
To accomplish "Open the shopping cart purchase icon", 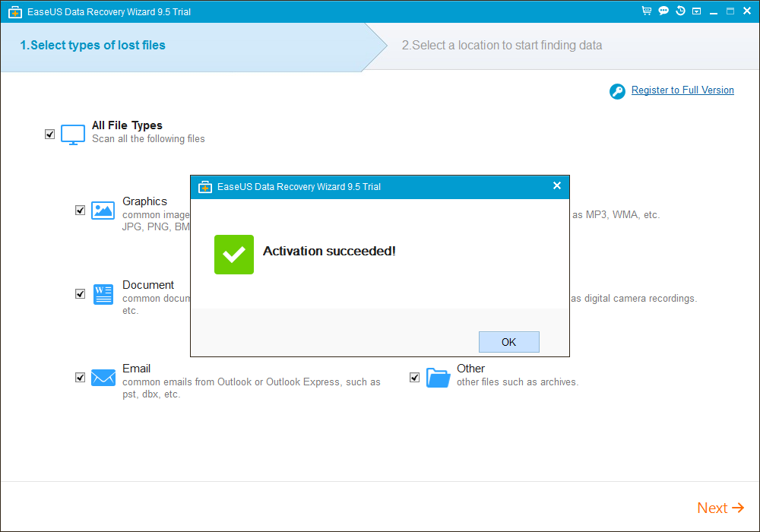I will pos(647,11).
